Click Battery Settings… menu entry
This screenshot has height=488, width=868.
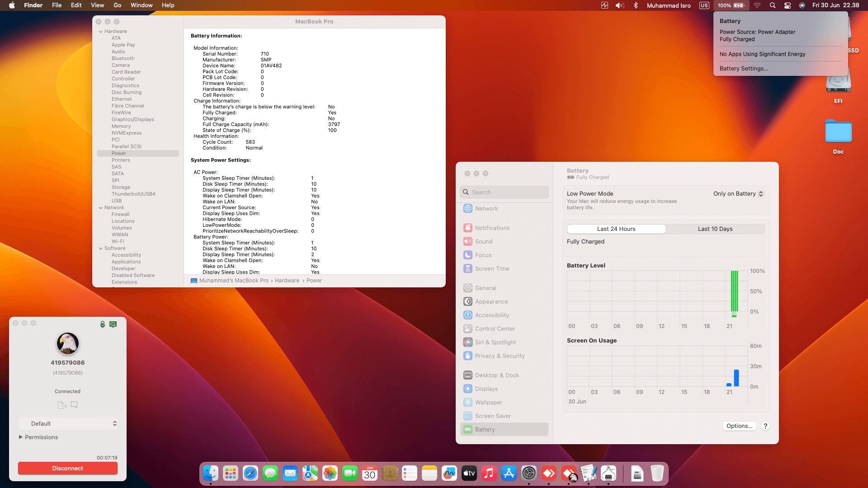744,69
